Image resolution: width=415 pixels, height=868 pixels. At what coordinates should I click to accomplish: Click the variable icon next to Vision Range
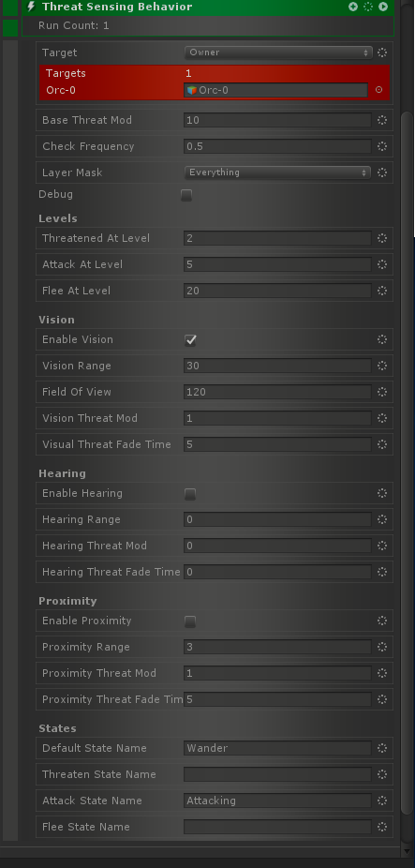[382, 366]
